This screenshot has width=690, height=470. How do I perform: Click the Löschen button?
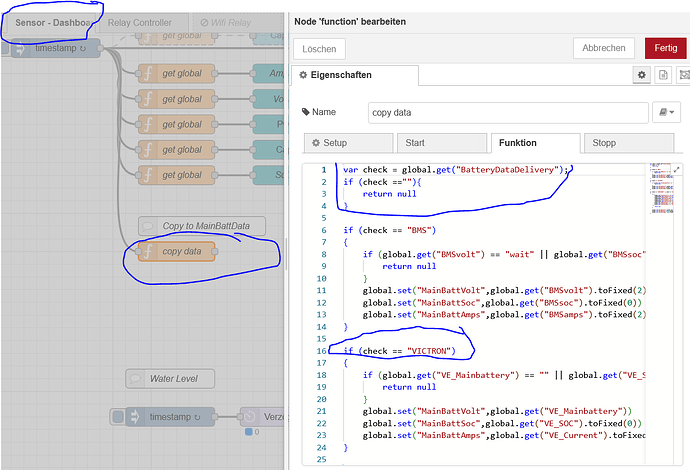pos(321,48)
